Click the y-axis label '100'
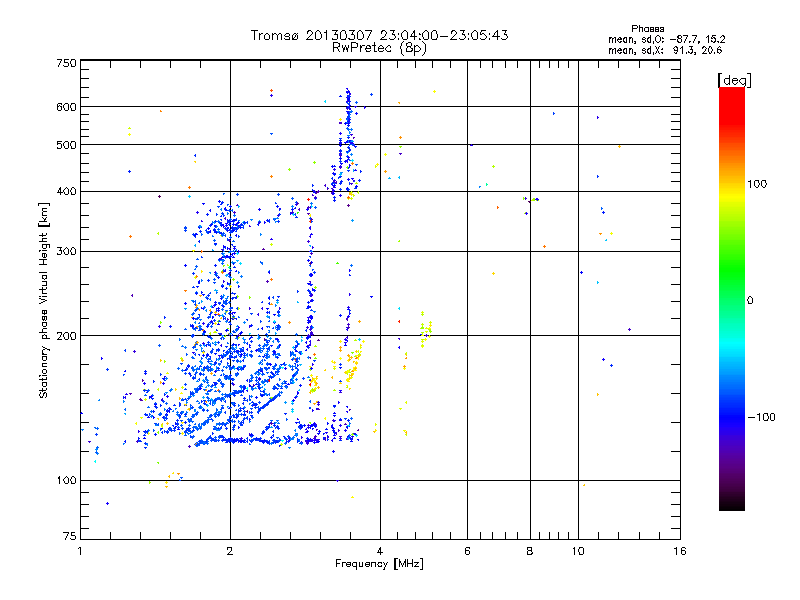800x600 pixels. [x=66, y=480]
